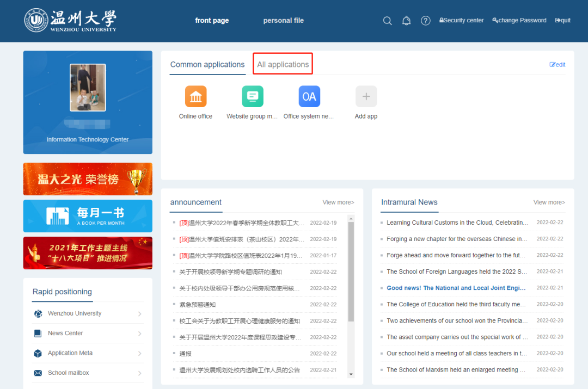Viewport: 588px width, 389px height.
Task: Click quit to log out
Action: (563, 20)
